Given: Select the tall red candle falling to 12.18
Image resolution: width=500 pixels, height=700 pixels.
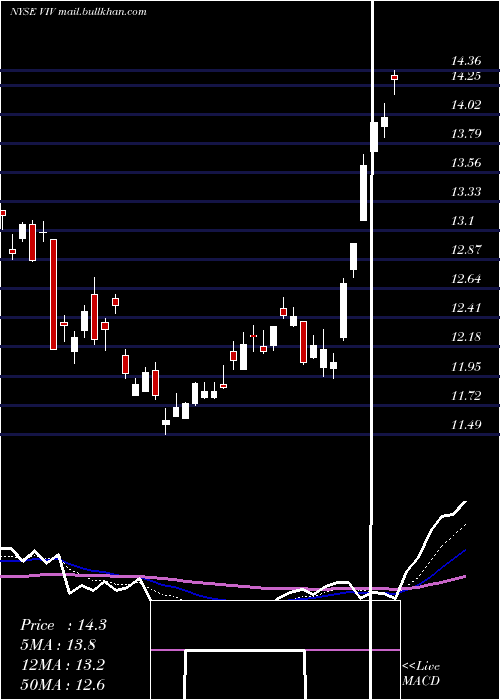Looking at the screenshot, I should click(54, 294).
